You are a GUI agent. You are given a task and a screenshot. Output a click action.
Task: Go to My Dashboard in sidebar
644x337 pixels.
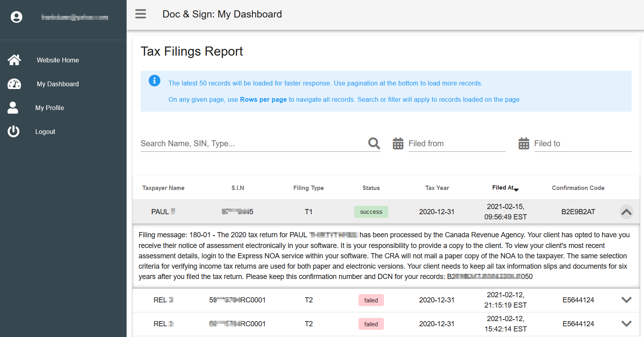(58, 84)
